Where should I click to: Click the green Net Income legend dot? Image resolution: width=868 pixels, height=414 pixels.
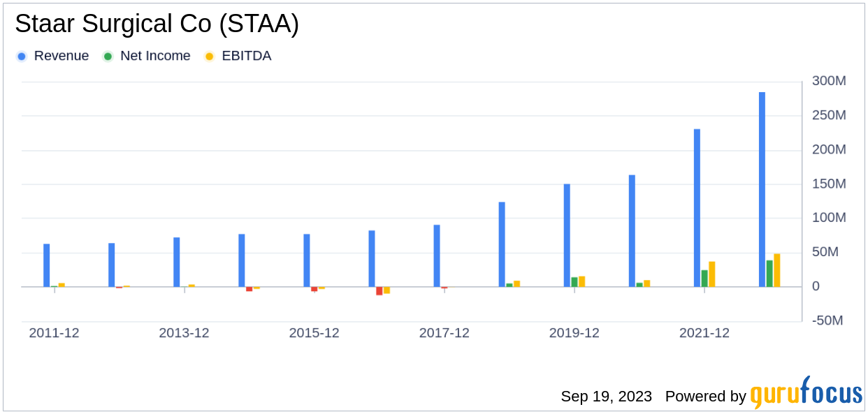108,57
